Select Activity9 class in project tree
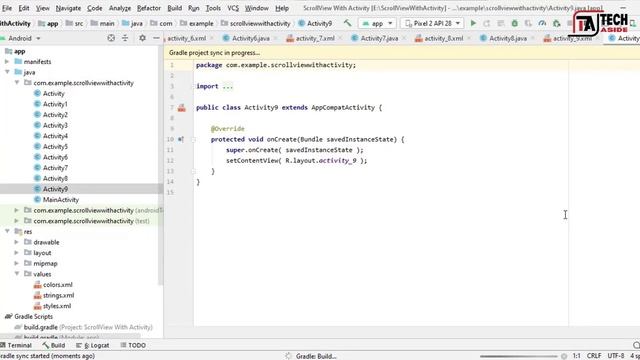 click(x=55, y=189)
